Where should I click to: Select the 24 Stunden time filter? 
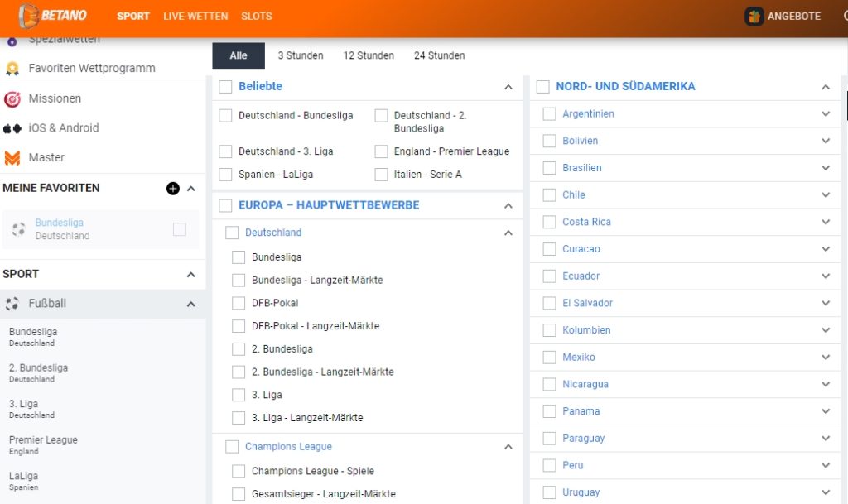tap(439, 55)
